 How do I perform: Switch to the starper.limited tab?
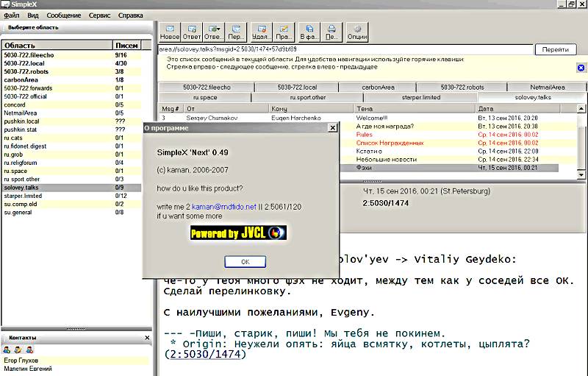420,97
